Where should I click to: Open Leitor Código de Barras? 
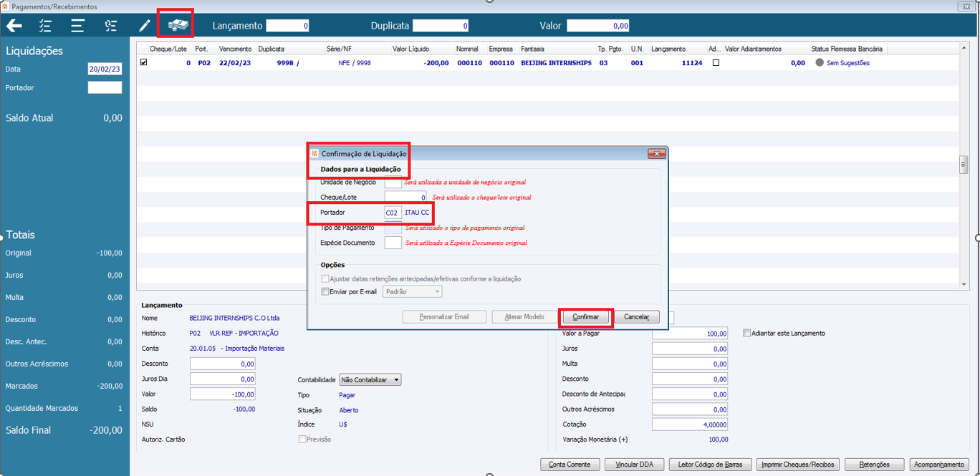710,465
